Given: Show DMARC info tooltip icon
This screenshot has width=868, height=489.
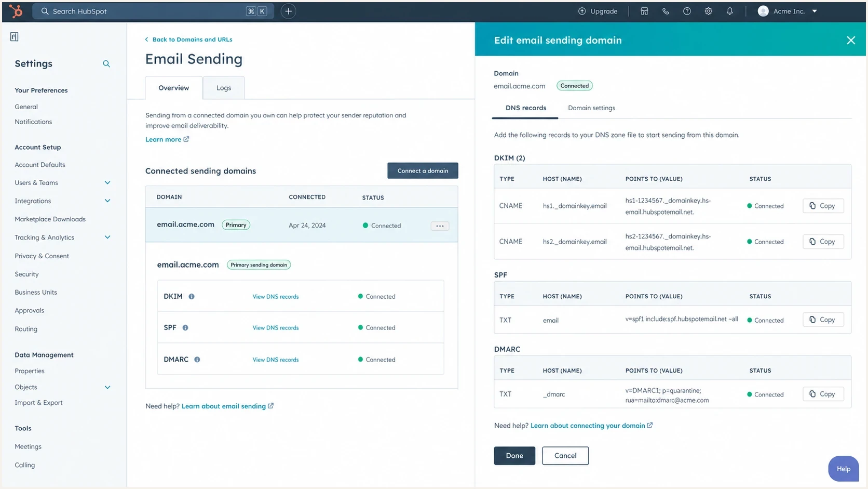Looking at the screenshot, I should tap(197, 359).
